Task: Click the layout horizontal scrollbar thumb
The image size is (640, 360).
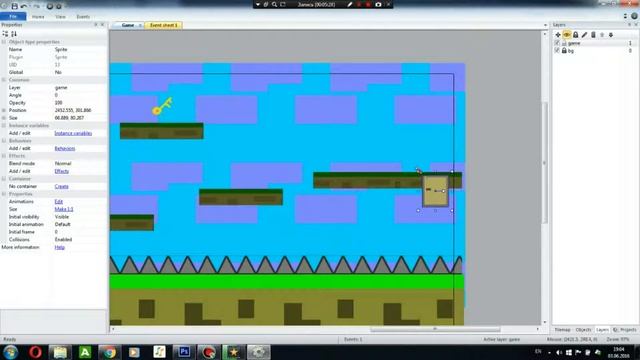Action: pyautogui.click(x=435, y=329)
